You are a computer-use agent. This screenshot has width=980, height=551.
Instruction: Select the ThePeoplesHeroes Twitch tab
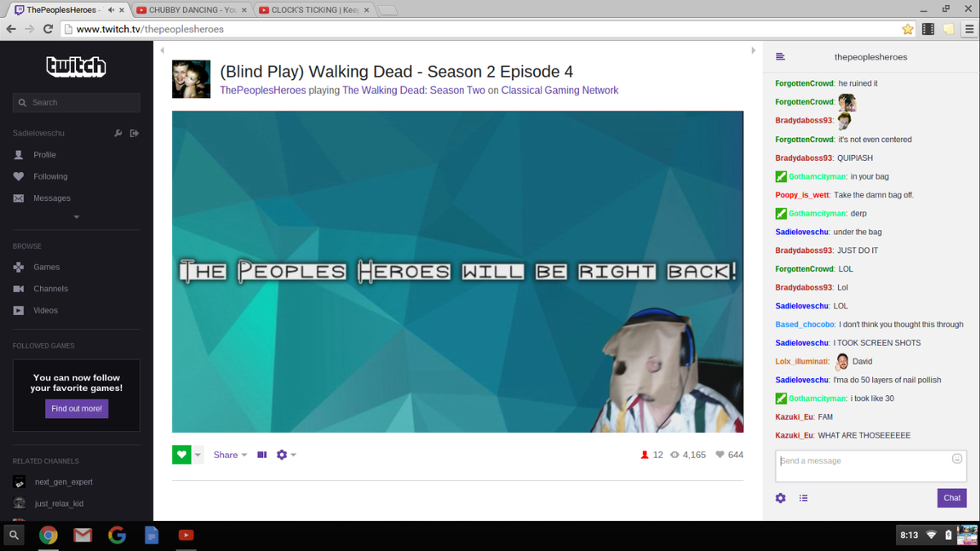(61, 10)
